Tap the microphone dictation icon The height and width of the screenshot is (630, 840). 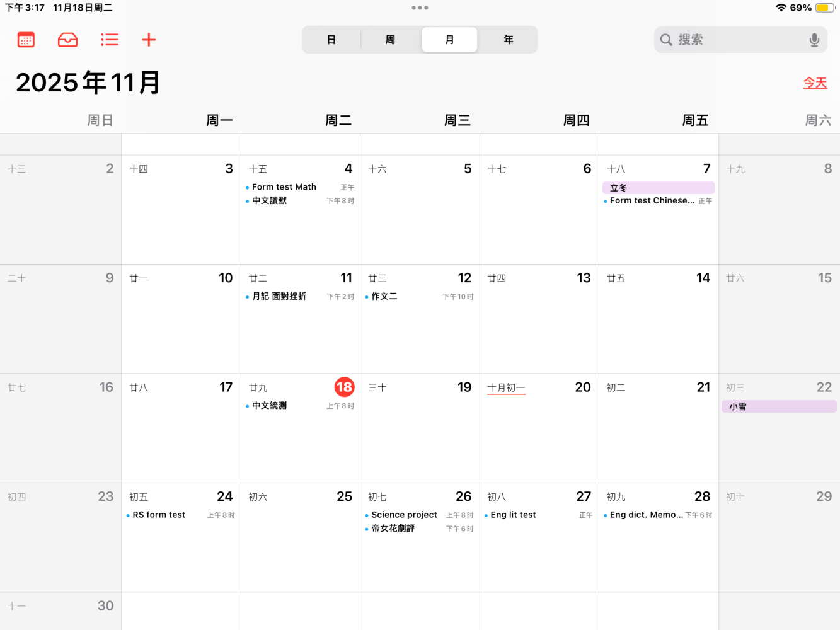814,40
